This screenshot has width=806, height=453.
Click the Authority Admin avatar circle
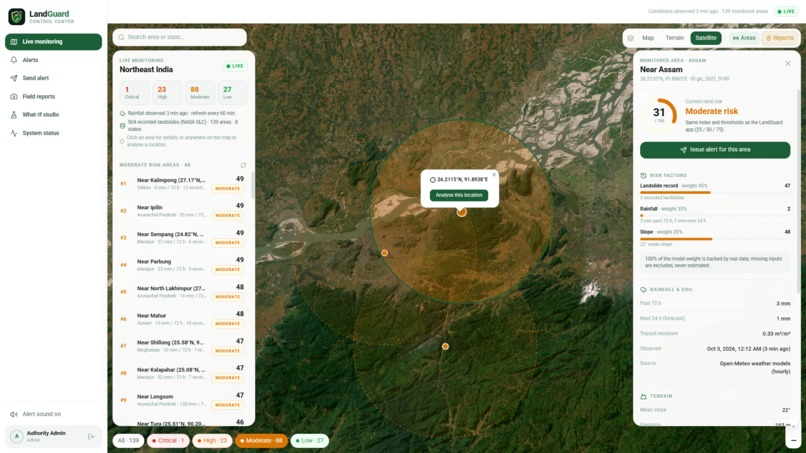(16, 437)
